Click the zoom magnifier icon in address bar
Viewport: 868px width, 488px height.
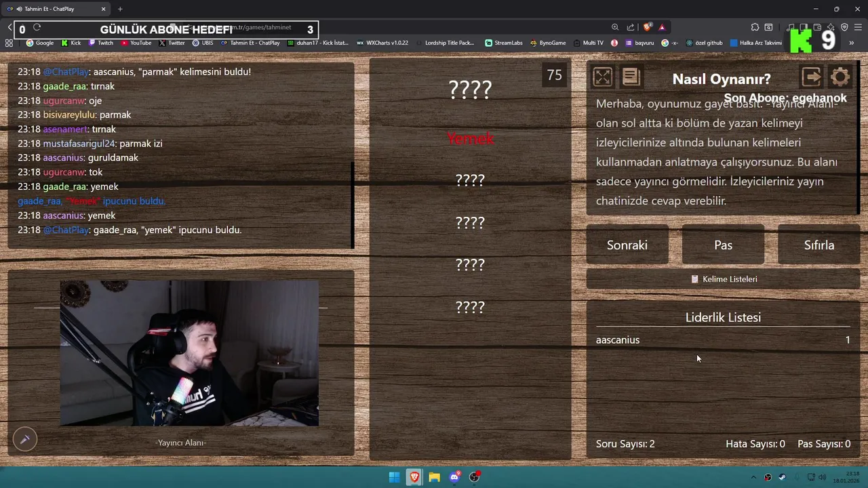(x=615, y=27)
